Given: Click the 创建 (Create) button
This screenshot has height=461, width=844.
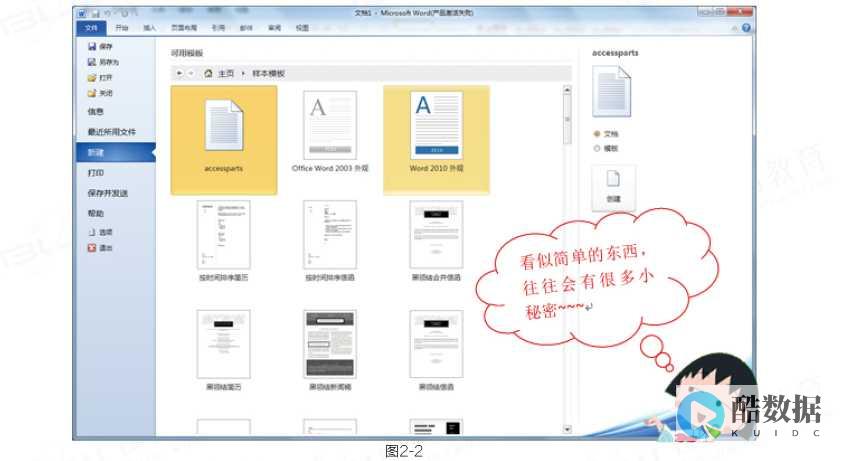Looking at the screenshot, I should [x=614, y=187].
